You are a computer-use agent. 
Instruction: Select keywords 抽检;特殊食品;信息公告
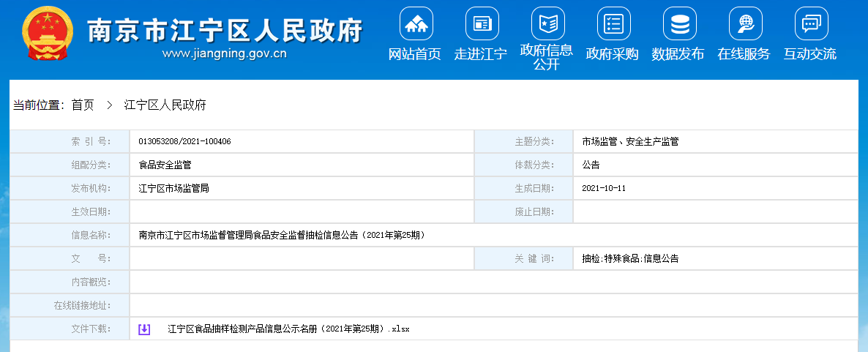(x=631, y=258)
